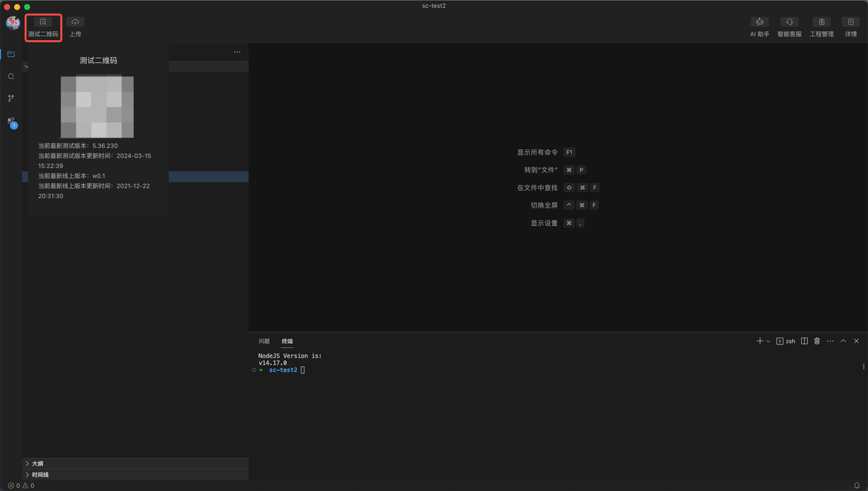The height and width of the screenshot is (491, 868).
Task: Kill the terminal with the trash icon
Action: tap(817, 341)
